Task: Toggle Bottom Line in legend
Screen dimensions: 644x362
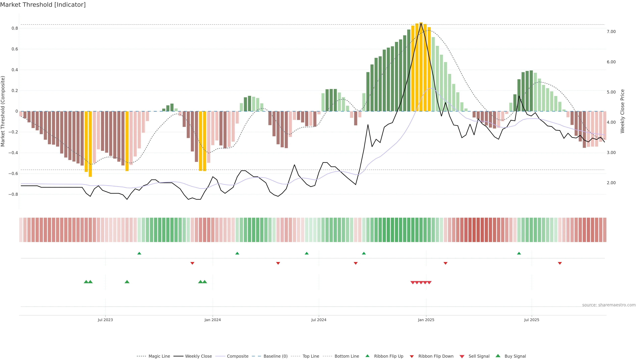Action: (346, 356)
